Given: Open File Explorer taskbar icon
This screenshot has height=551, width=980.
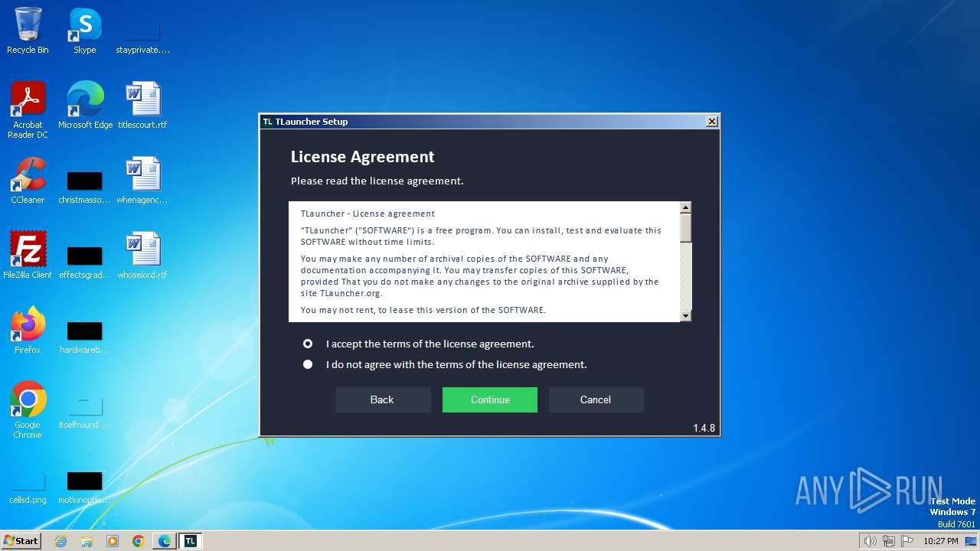Looking at the screenshot, I should point(87,541).
